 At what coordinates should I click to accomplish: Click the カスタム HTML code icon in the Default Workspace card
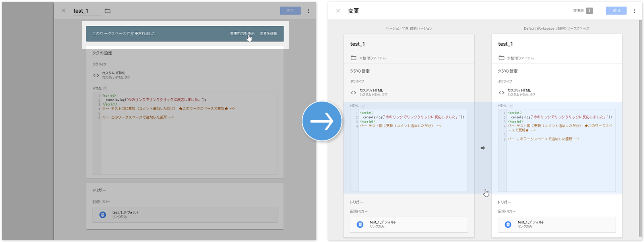coord(501,92)
